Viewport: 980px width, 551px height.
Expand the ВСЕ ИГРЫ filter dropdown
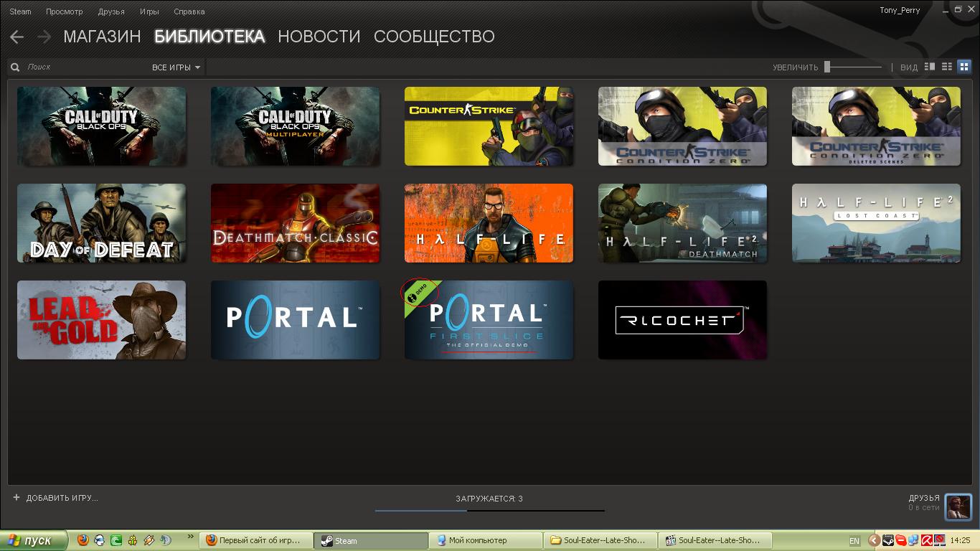pos(176,67)
